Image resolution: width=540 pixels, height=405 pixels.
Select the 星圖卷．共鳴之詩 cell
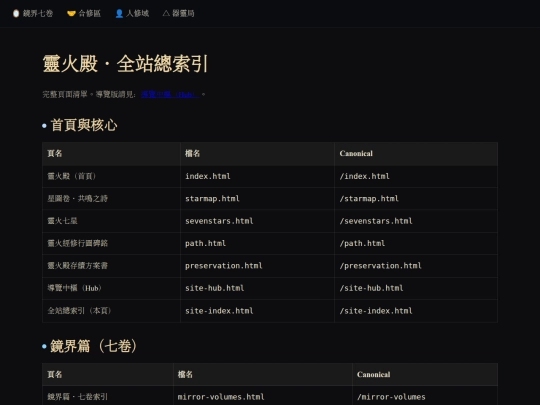(x=111, y=199)
